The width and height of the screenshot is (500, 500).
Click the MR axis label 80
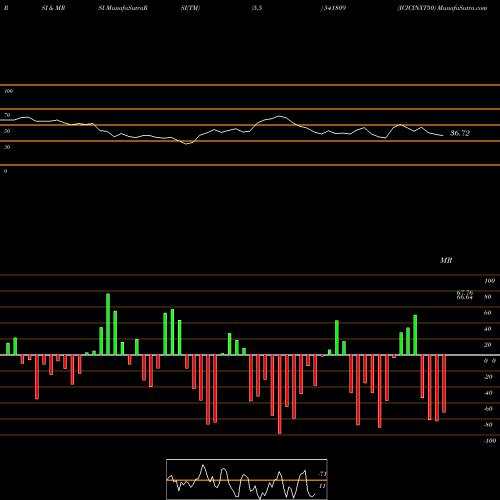point(488,297)
